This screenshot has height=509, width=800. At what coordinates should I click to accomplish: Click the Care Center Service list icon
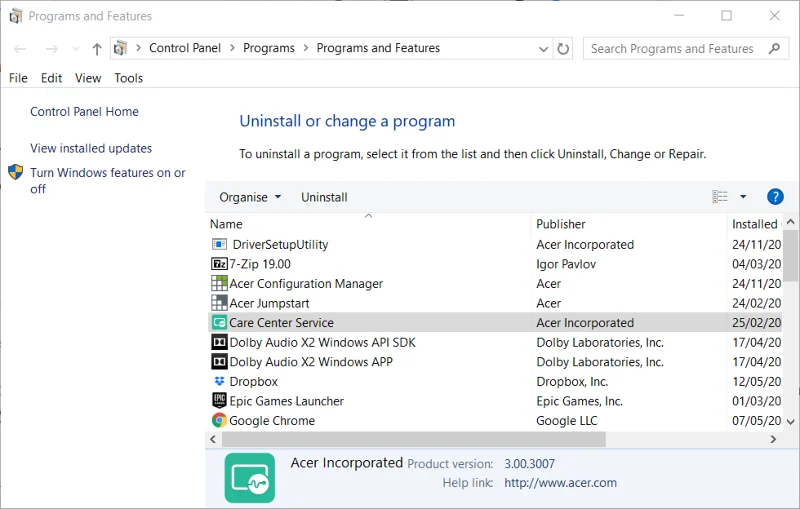(x=219, y=323)
